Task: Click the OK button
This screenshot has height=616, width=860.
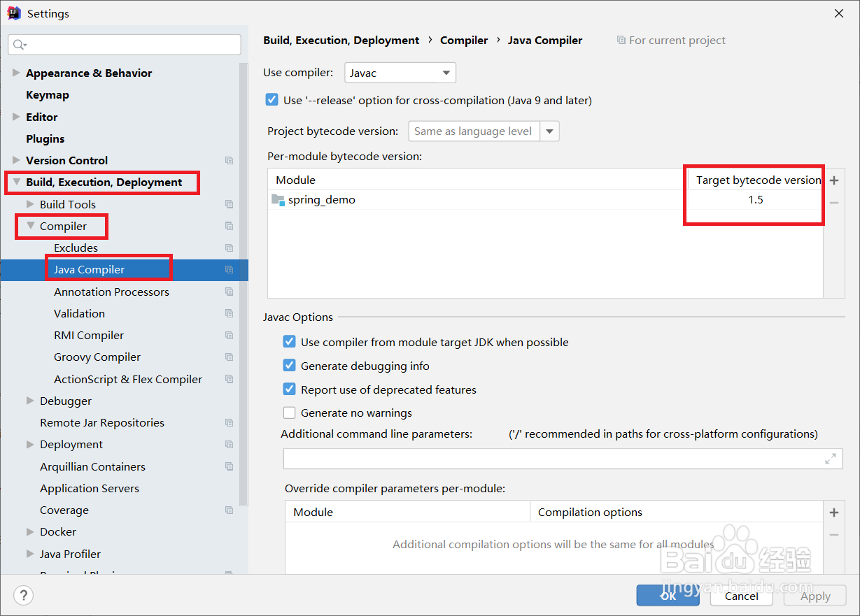Action: click(668, 596)
